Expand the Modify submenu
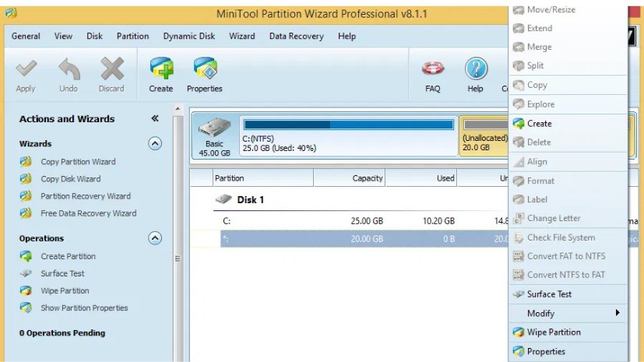This screenshot has height=362, width=644. 567,313
